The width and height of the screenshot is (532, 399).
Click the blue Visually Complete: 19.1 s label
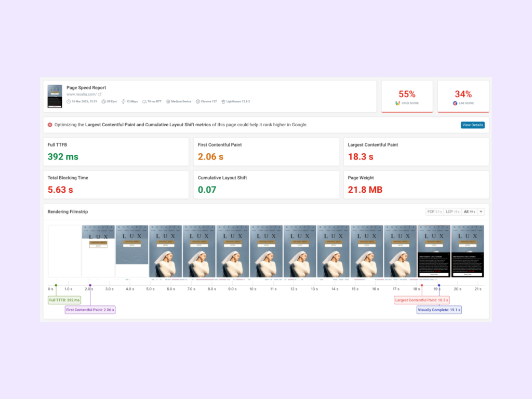(x=439, y=310)
